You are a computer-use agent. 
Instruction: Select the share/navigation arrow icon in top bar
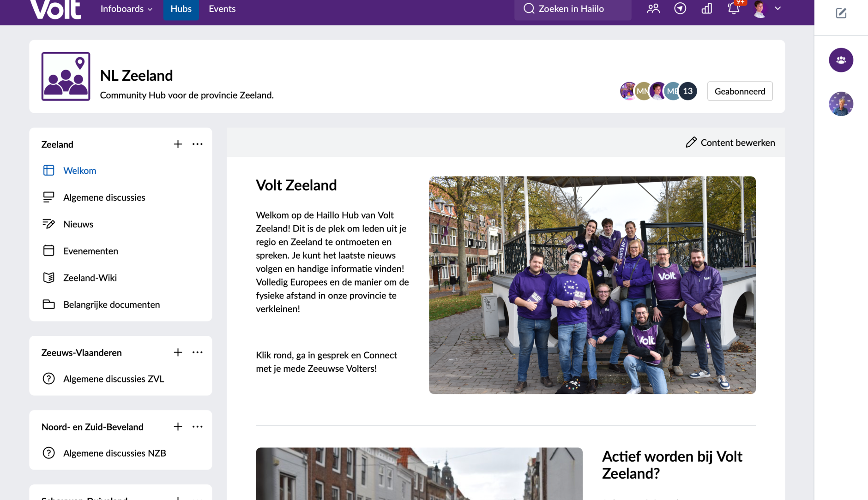click(x=681, y=8)
